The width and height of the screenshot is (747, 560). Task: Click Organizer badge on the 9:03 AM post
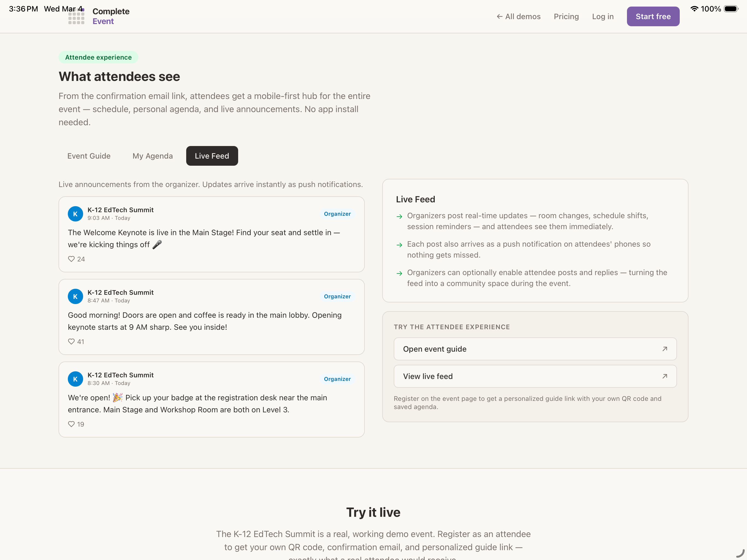[x=337, y=214]
